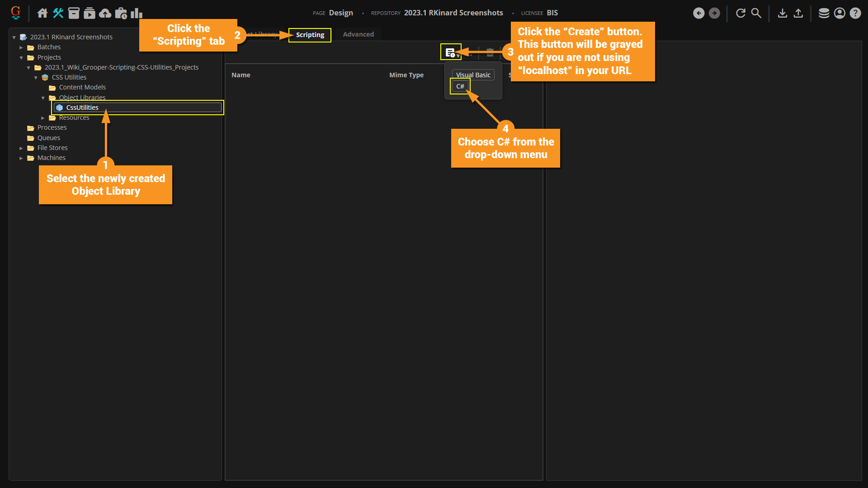The height and width of the screenshot is (488, 868).
Task: Expand the File Stores folder
Action: [21, 148]
